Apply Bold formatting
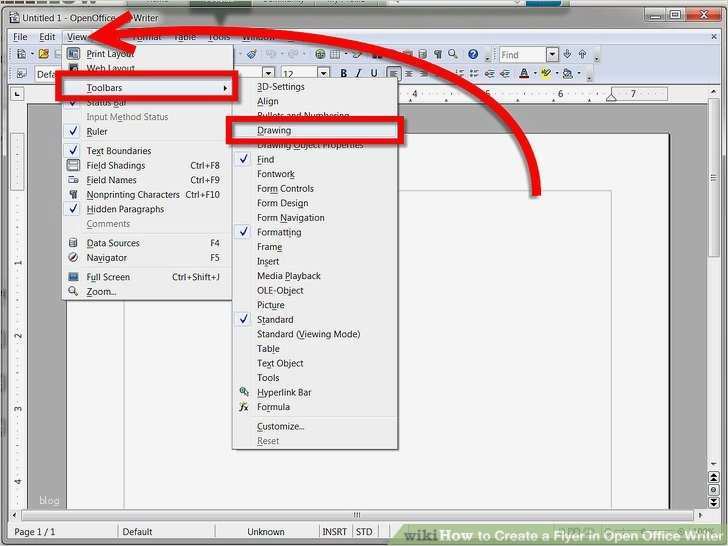Viewport: 728px width, 546px height. coord(343,73)
